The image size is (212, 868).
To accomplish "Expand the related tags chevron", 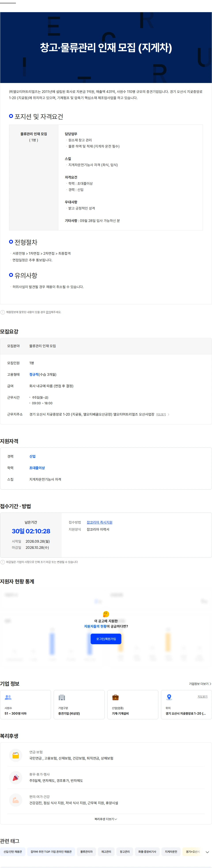I will [x=207, y=852].
